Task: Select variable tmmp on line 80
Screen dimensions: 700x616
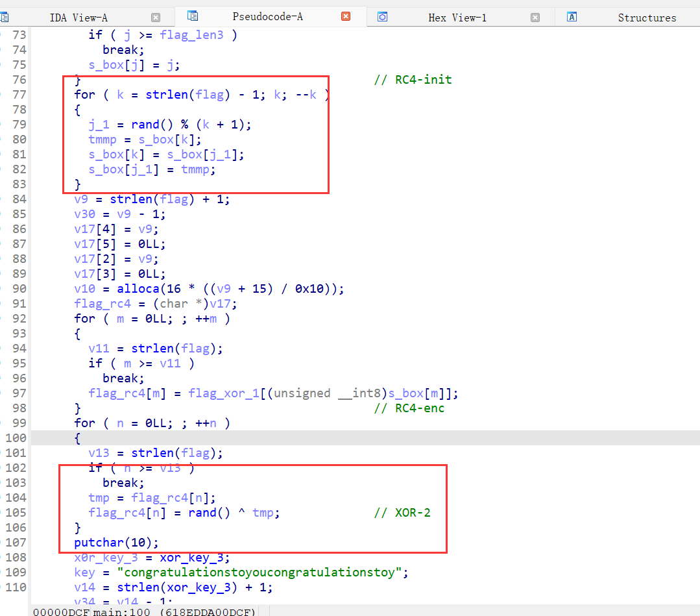Action: pyautogui.click(x=103, y=140)
